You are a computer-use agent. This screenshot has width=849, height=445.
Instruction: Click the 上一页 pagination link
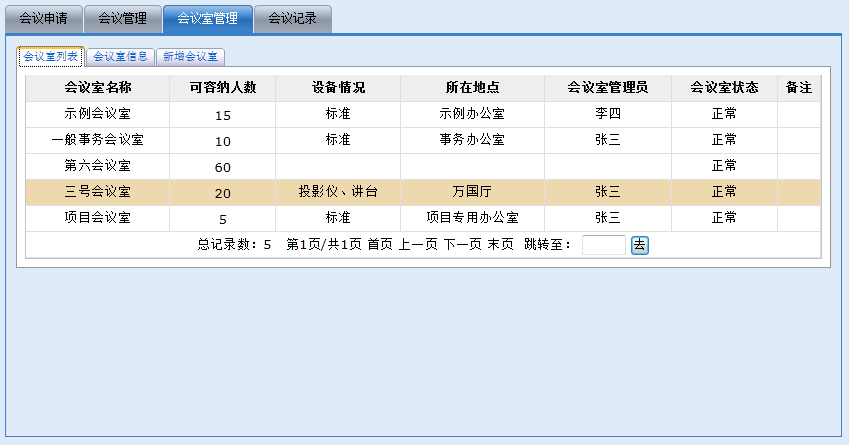tap(418, 245)
